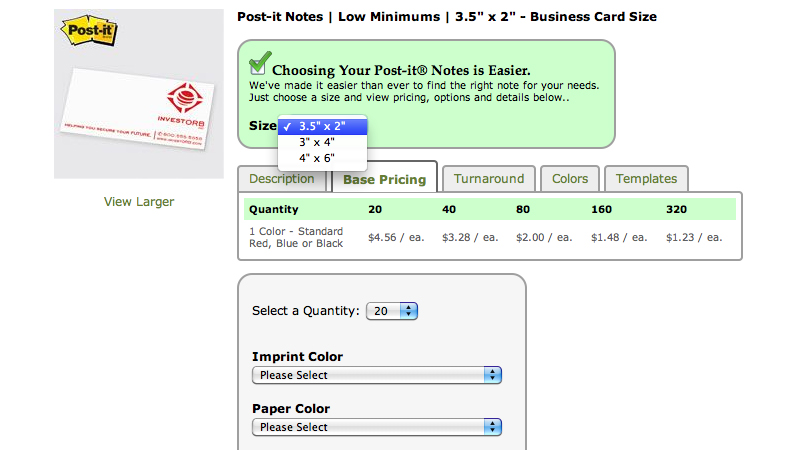Click the green checkmark icon
The width and height of the screenshot is (800, 450).
pos(258,66)
